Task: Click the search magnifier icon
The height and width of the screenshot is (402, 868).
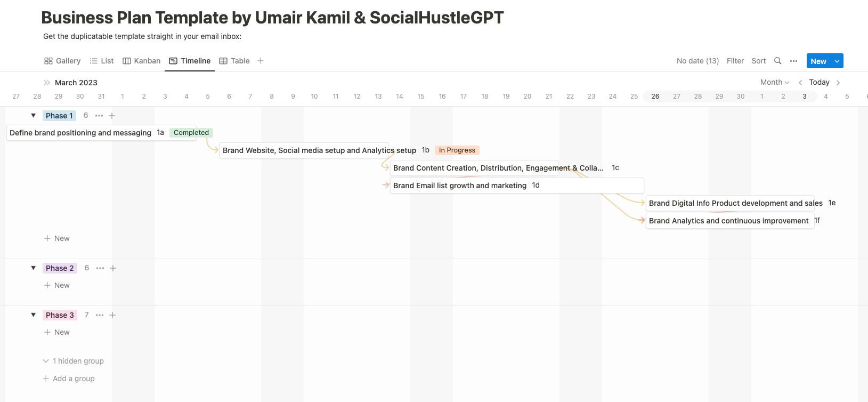Action: tap(777, 61)
